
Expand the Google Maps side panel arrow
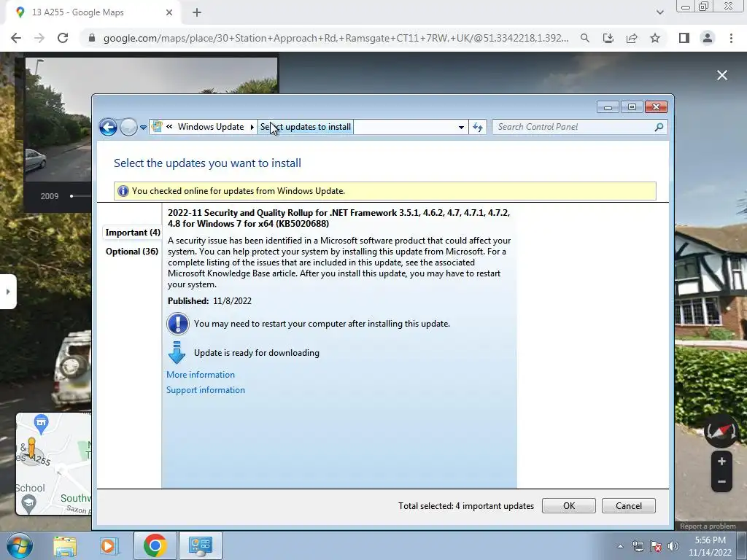(7, 292)
